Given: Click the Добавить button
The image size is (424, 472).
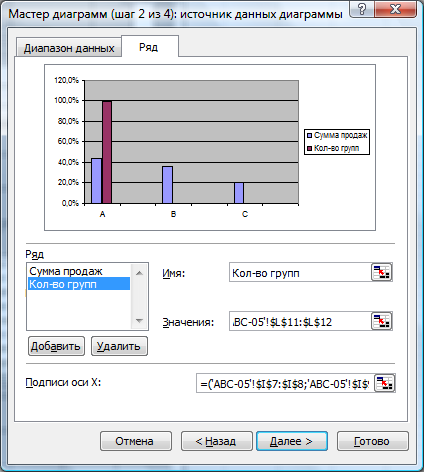Looking at the screenshot, I should click(x=56, y=346).
